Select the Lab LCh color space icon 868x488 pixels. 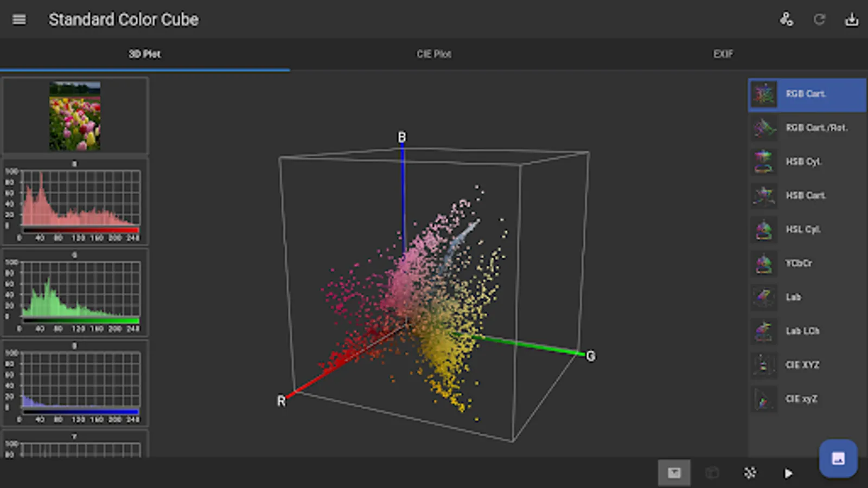(x=764, y=331)
